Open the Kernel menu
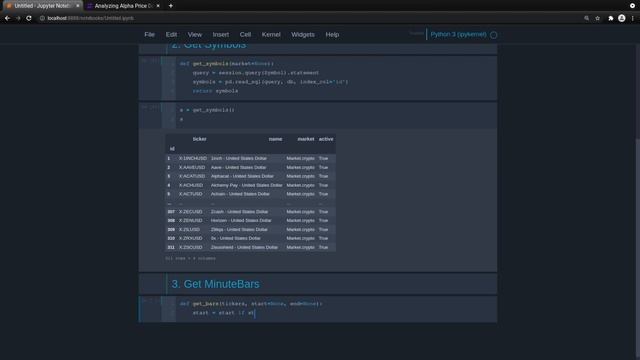The height and width of the screenshot is (360, 640). 271,35
